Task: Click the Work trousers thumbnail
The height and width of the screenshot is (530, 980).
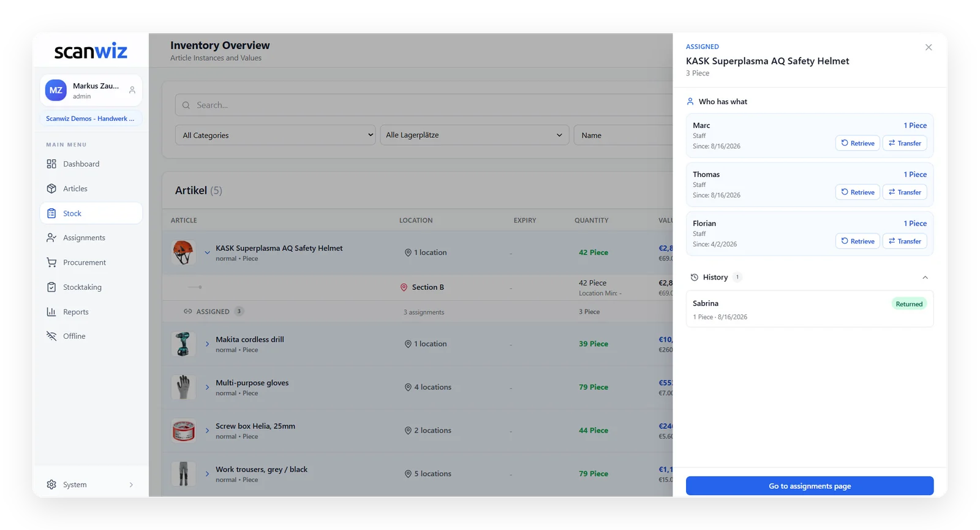Action: 183,474
